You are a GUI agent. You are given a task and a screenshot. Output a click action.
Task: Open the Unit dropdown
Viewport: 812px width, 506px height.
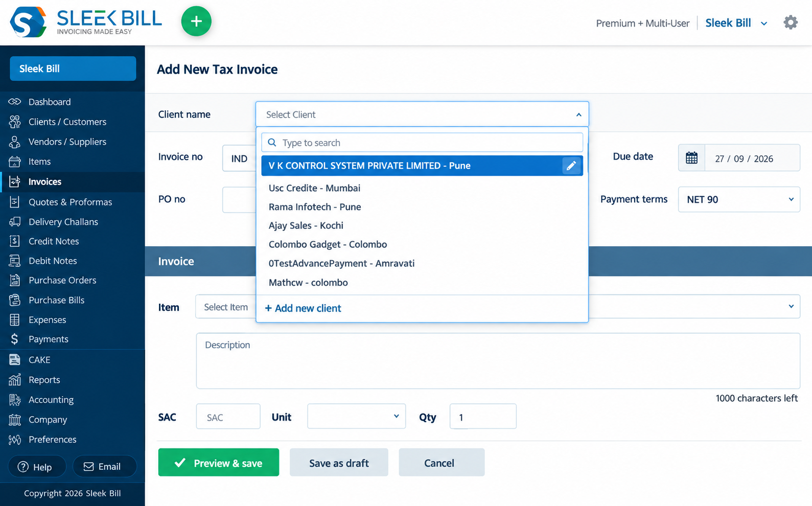(356, 416)
